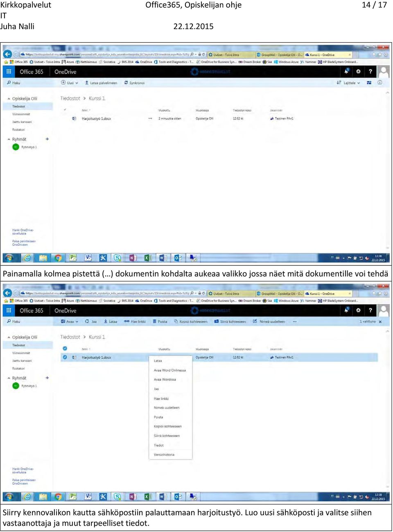Go back in the browser, upper screenshot
393x532 pixels.
point(7,54)
